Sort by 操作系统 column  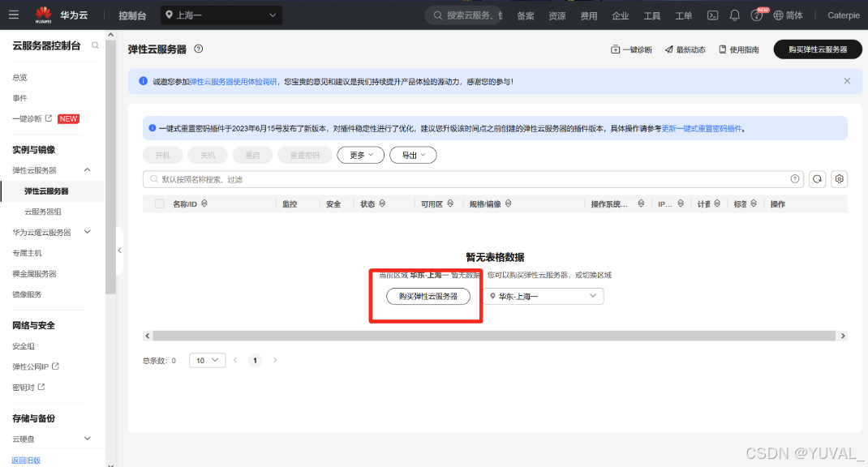point(641,204)
